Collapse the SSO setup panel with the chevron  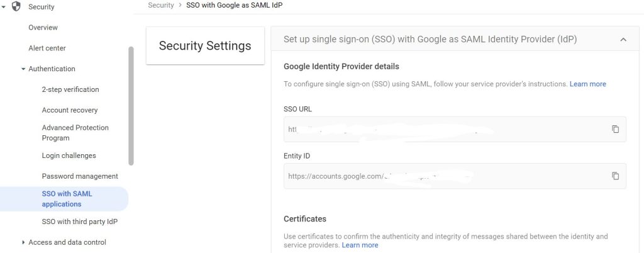tap(623, 40)
